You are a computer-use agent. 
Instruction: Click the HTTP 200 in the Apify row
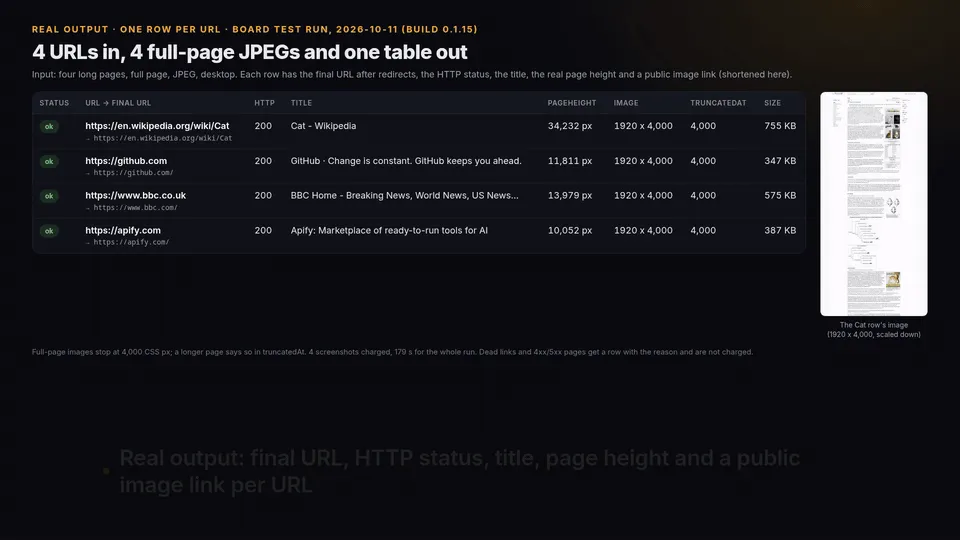(263, 230)
